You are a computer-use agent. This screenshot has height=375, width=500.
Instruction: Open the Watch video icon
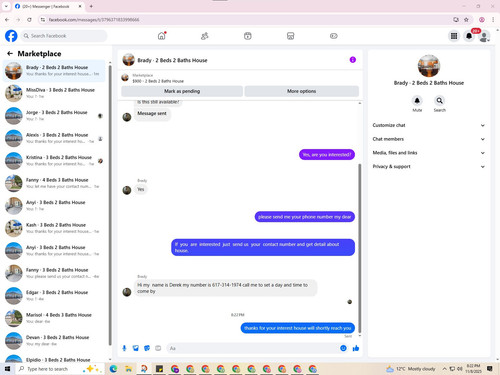(248, 36)
